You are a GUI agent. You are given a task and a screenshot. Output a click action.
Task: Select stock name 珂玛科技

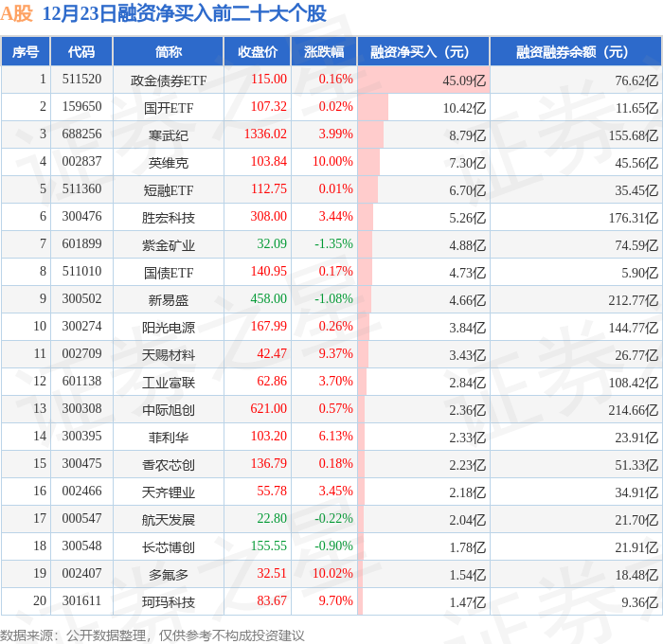pyautogui.click(x=169, y=602)
